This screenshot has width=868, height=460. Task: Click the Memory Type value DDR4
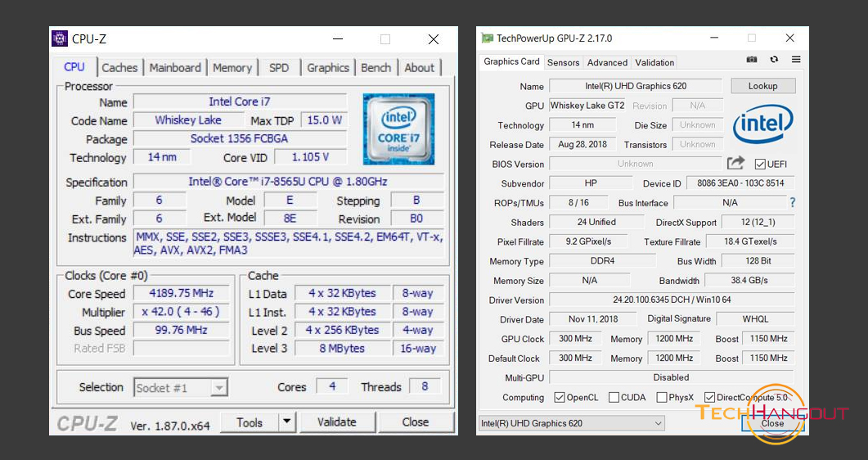[602, 261]
